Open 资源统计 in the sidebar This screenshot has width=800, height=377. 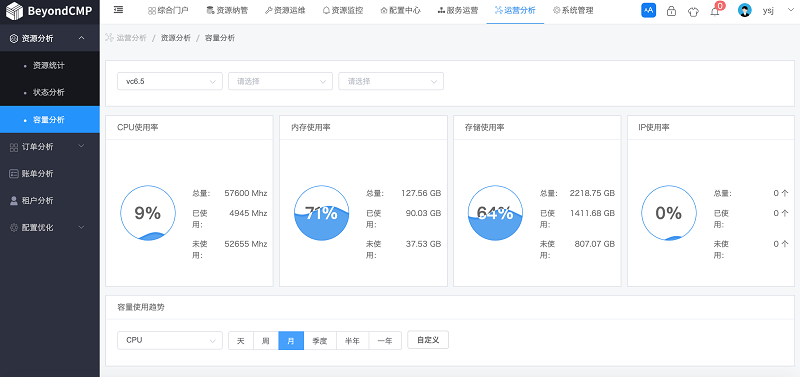pos(49,65)
